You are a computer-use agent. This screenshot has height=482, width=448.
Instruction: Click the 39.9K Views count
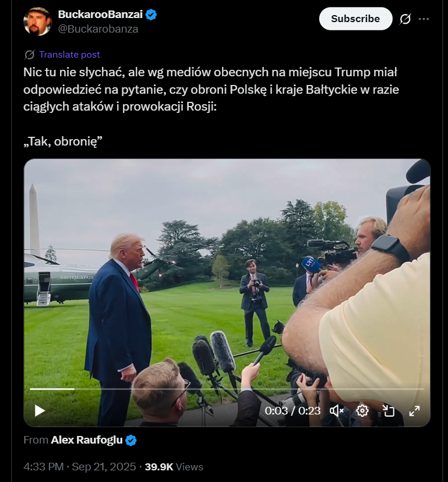[x=174, y=466]
